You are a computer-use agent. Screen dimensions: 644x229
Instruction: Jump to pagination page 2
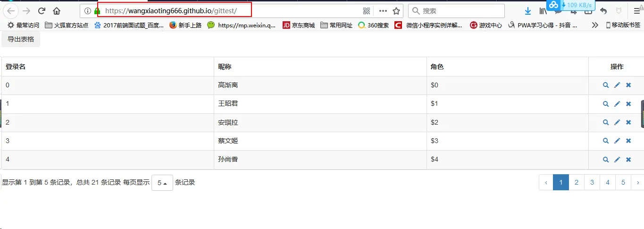(577, 182)
